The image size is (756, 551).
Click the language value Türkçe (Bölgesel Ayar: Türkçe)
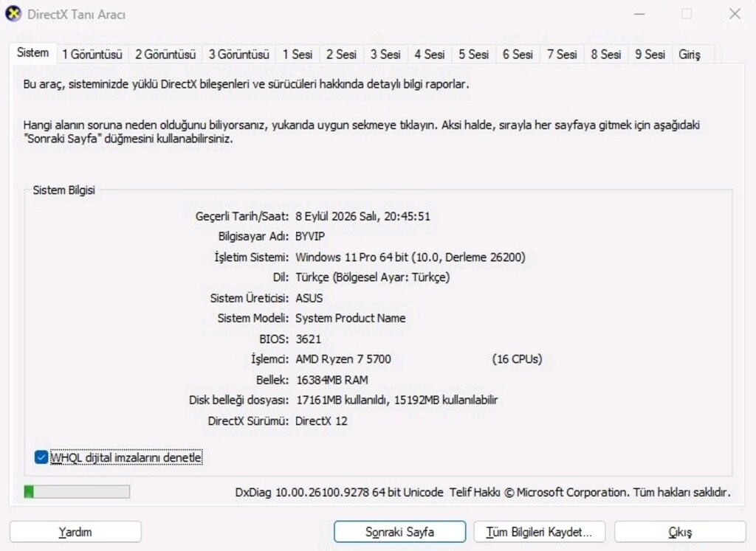click(372, 277)
